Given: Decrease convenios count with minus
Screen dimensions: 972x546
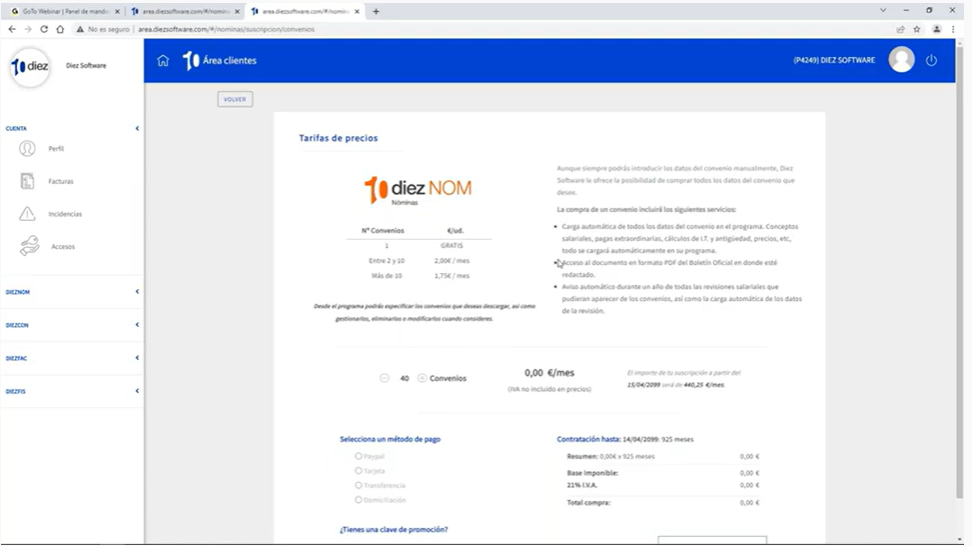Looking at the screenshot, I should (384, 378).
